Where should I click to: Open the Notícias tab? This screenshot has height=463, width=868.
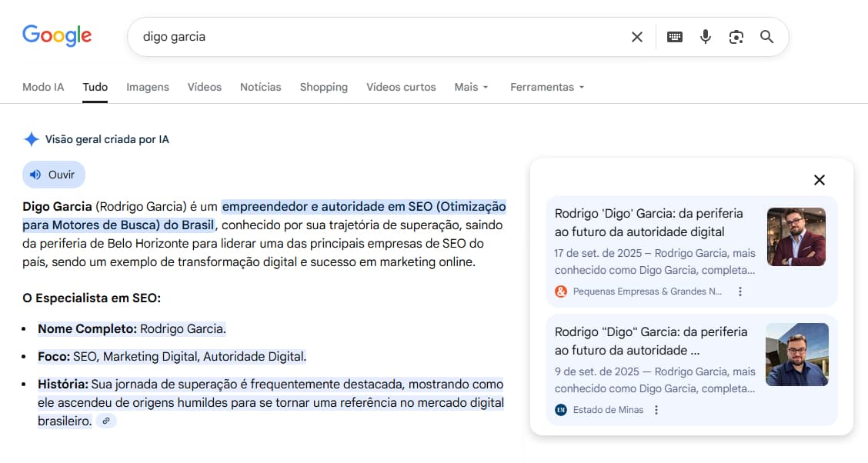point(261,88)
